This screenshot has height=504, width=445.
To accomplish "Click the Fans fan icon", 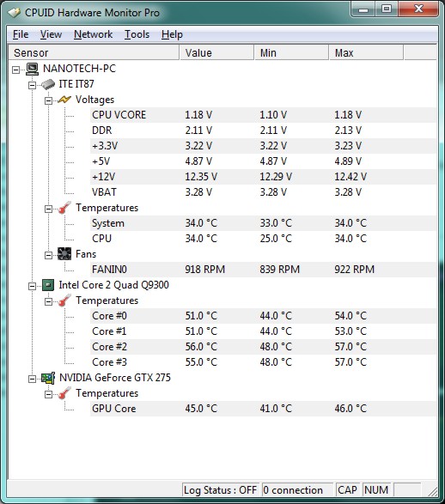I will (64, 254).
